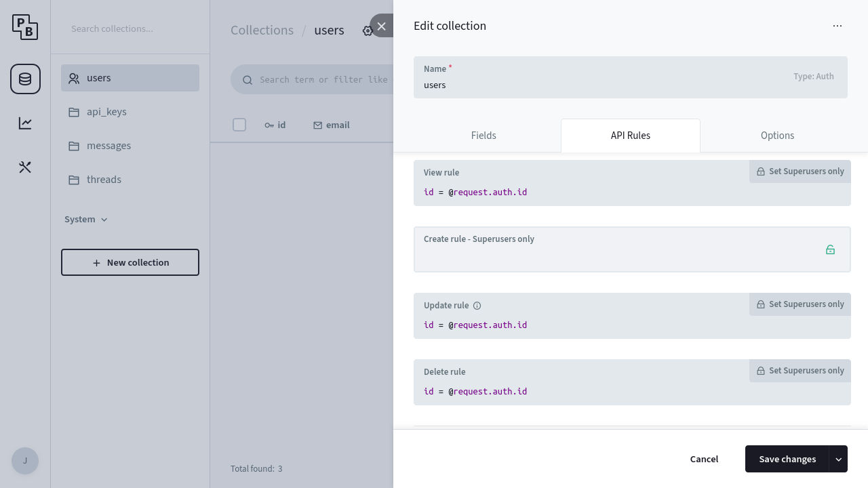Click the info icon beside Update rule
This screenshot has width=868, height=488.
coord(477,306)
